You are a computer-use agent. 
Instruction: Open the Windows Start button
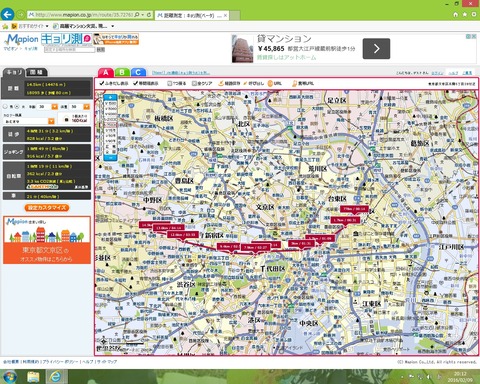pyautogui.click(x=10, y=377)
